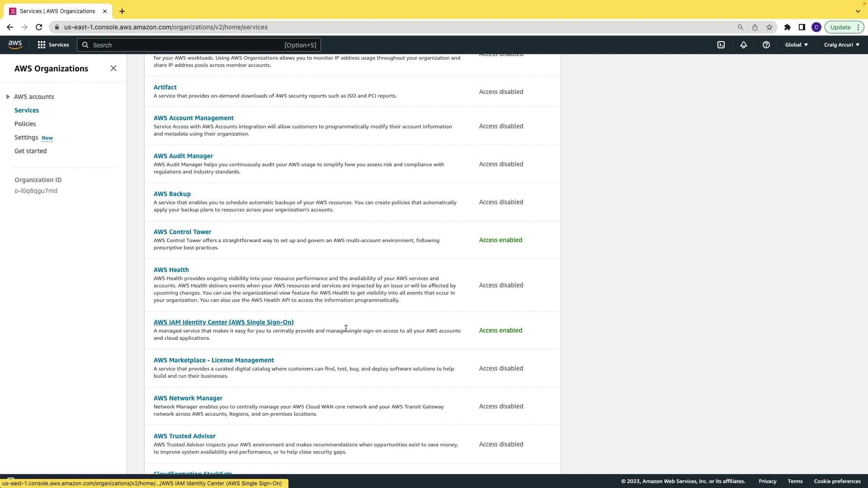Open AWS CloudShell terminal icon

[x=721, y=45]
